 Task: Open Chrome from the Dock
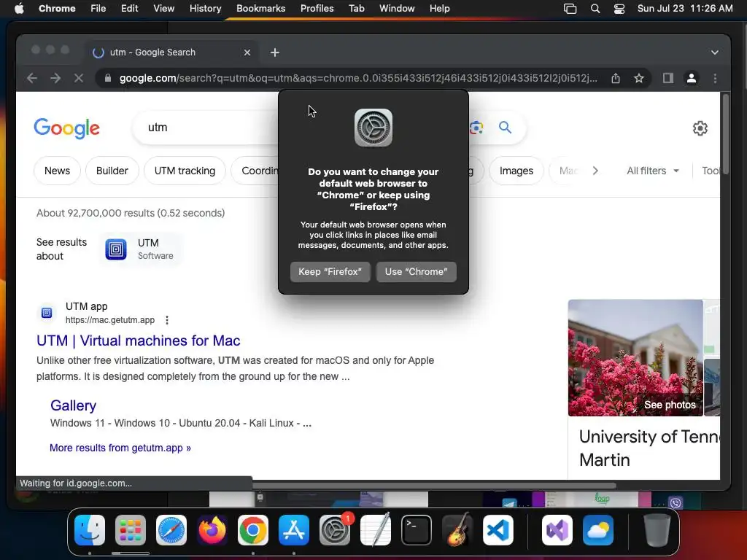[253, 530]
